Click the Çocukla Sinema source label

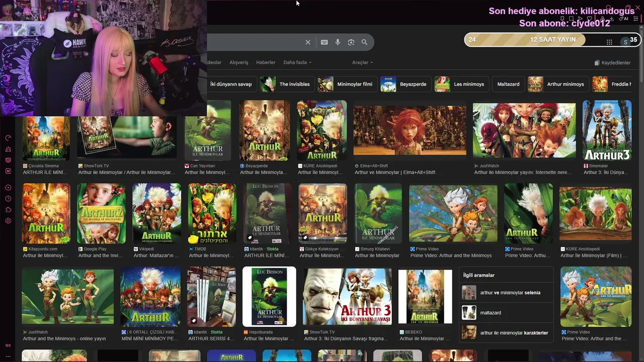[41, 166]
